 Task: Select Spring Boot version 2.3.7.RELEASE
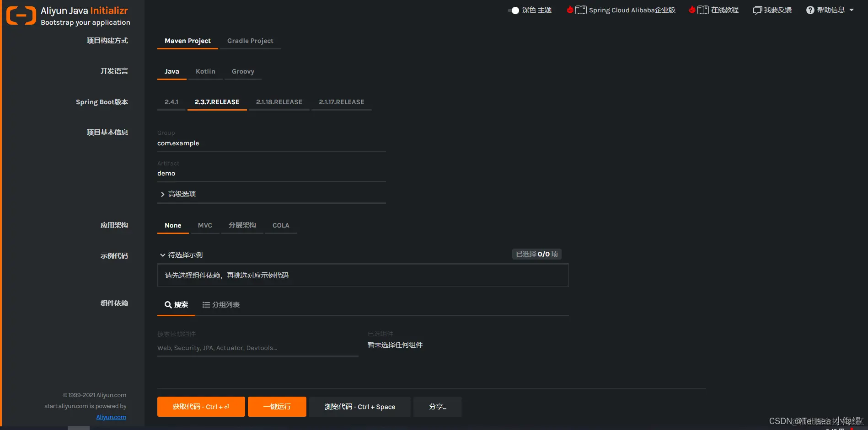[x=217, y=102]
